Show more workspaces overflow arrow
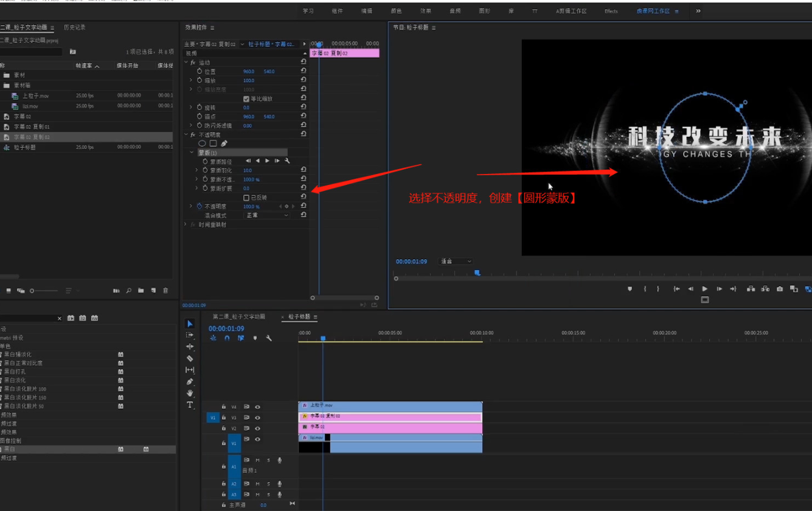Viewport: 812px width, 511px height. (x=698, y=11)
